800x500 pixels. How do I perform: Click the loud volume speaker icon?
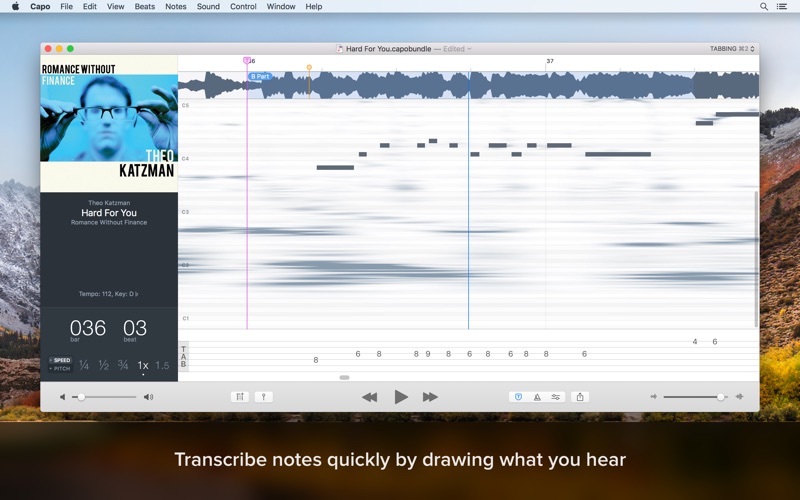pos(148,397)
